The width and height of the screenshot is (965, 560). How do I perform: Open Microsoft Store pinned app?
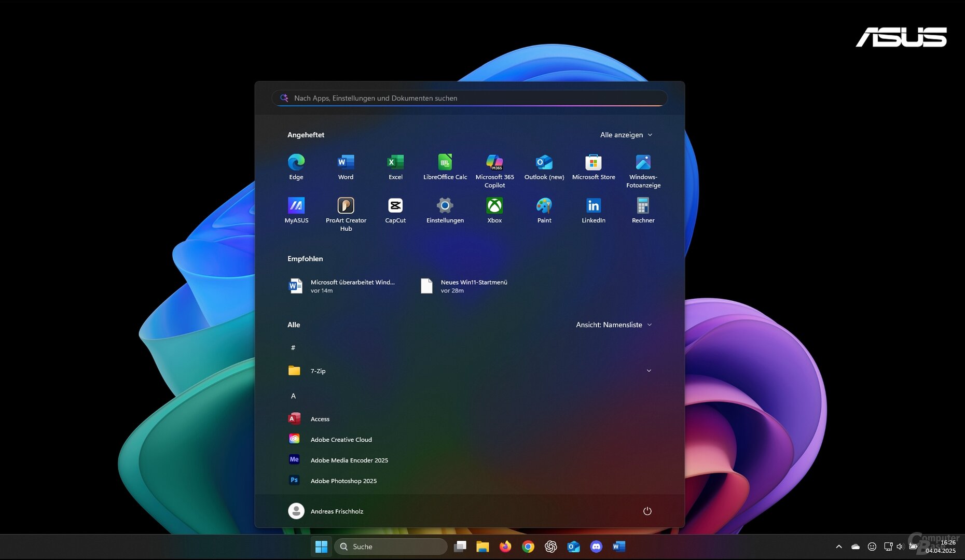(594, 167)
